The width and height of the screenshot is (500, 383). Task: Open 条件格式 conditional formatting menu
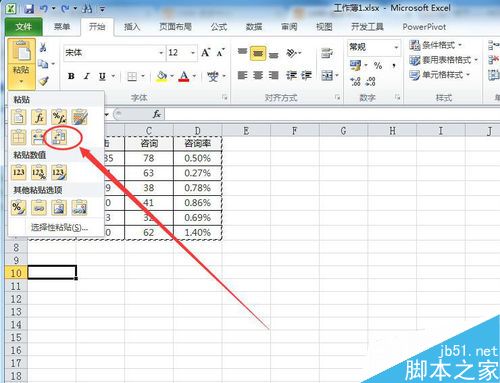pyautogui.click(x=436, y=45)
